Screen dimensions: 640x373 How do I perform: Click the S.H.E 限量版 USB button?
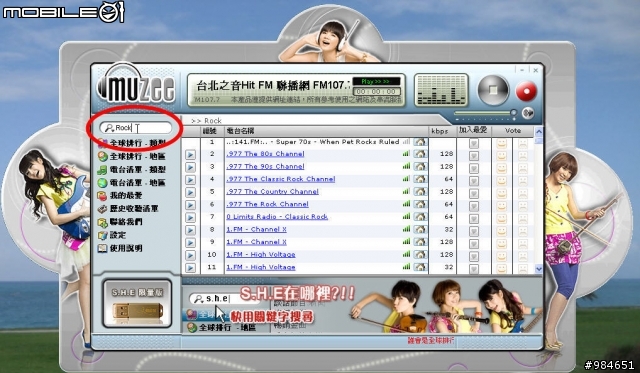137,303
